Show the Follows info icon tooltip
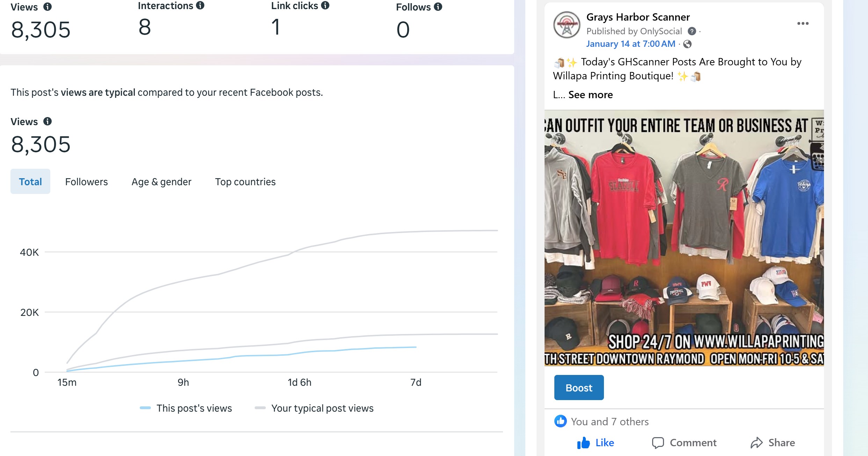Viewport: 868px width, 456px height. 438,7
